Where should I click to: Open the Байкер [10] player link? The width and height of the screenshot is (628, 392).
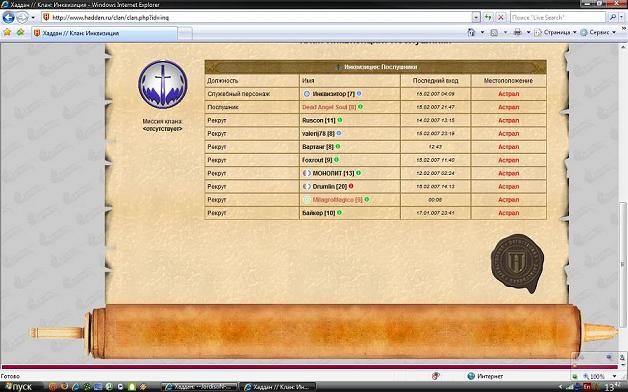(x=318, y=213)
